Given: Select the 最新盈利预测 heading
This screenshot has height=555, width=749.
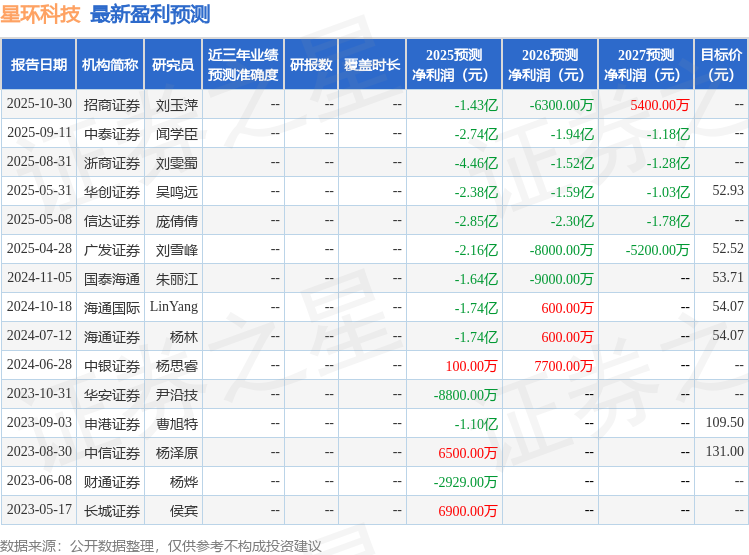Looking at the screenshot, I should pos(150,14).
